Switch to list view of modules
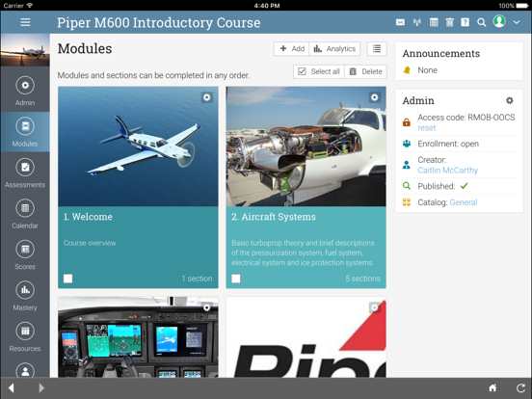532x399 pixels. coord(377,49)
